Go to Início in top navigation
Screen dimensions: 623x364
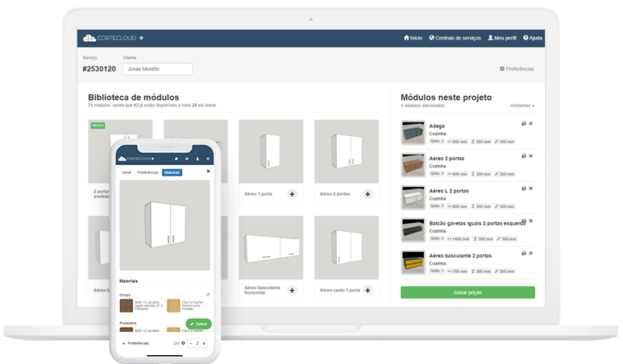point(413,38)
